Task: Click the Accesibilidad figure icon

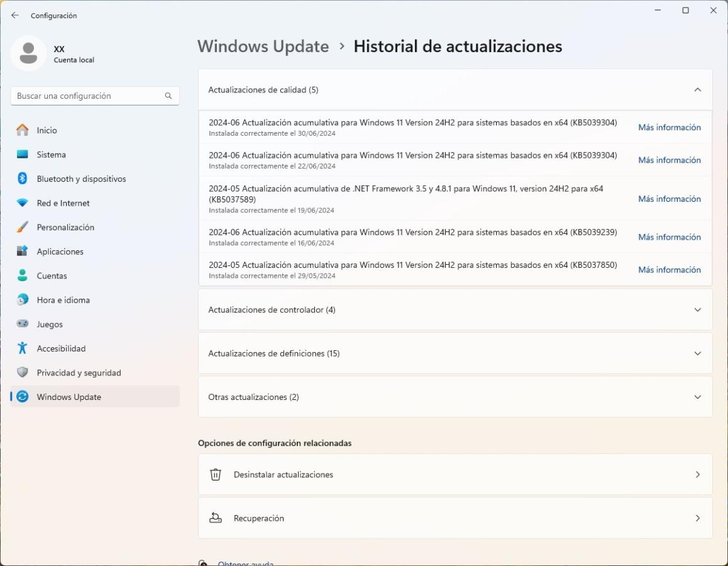Action: point(22,348)
